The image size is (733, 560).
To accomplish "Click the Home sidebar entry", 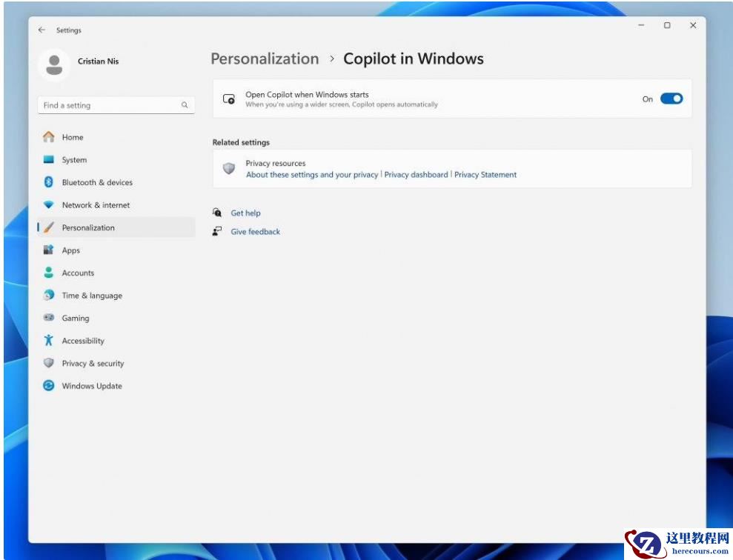I will (72, 137).
